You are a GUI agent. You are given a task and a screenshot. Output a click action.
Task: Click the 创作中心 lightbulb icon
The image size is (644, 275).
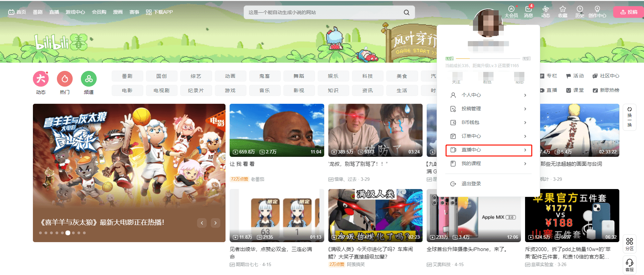[x=597, y=9]
